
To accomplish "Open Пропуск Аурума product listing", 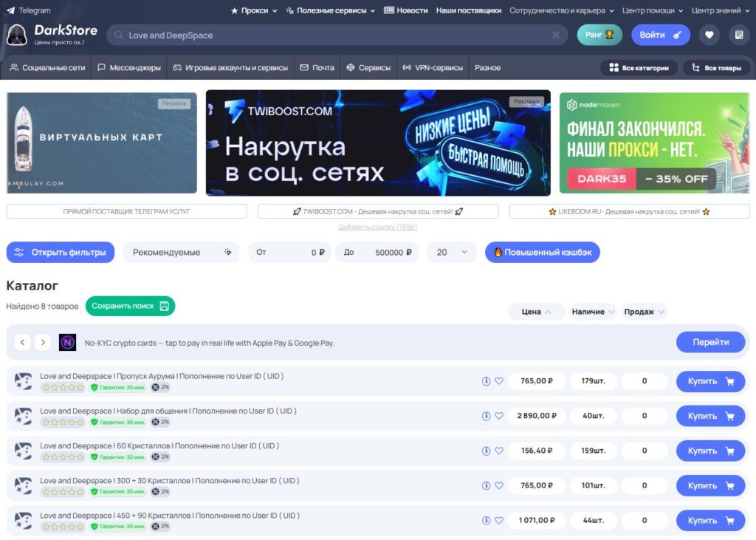I will [x=162, y=376].
